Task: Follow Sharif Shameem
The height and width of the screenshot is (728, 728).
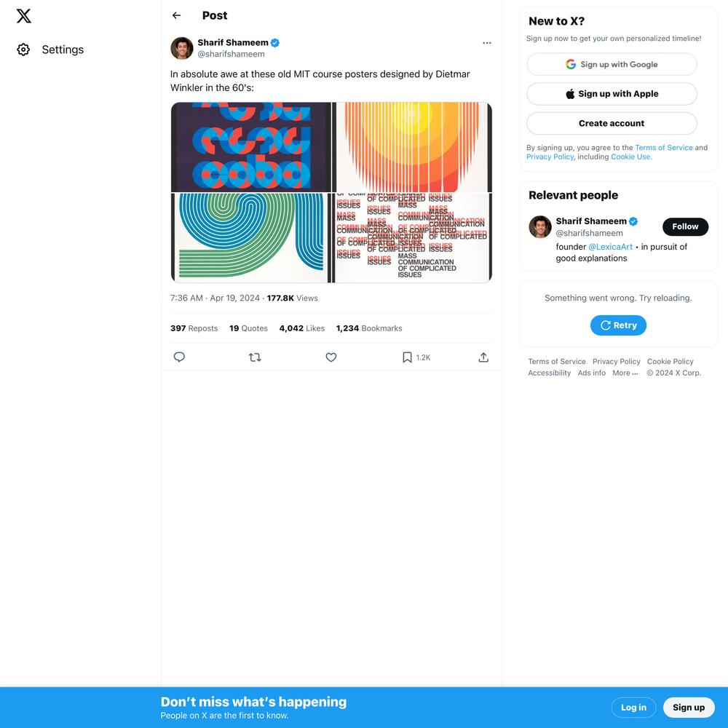Action: pyautogui.click(x=685, y=226)
